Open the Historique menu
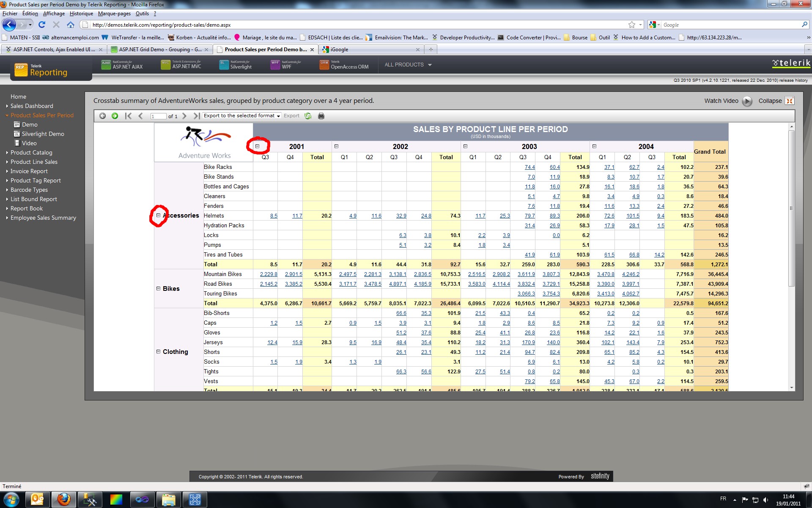 coord(81,14)
